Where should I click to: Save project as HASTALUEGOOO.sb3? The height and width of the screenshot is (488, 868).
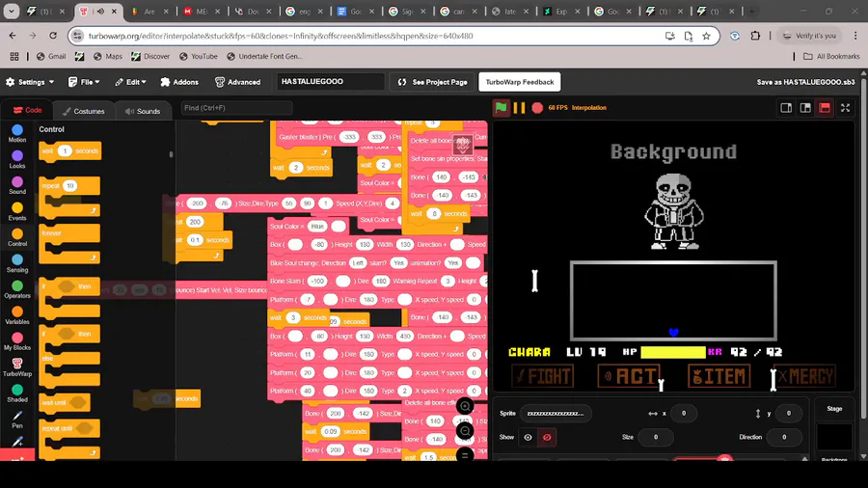point(805,82)
